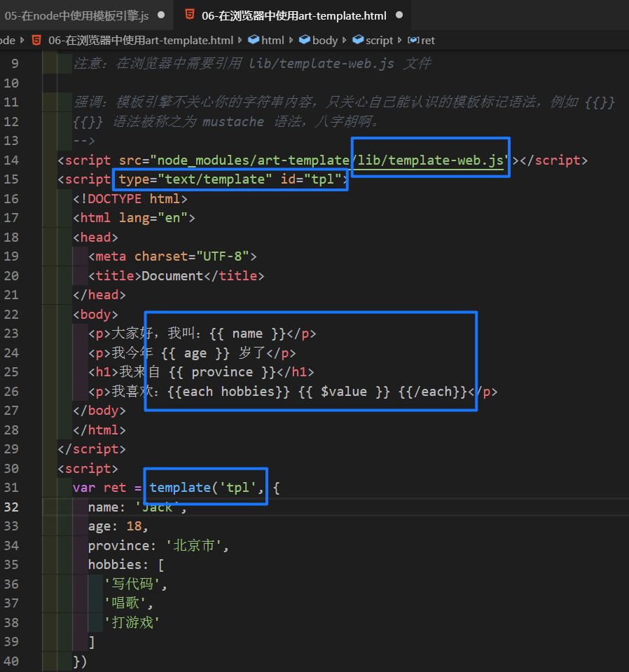Image resolution: width=629 pixels, height=672 pixels.
Task: Click line number 32 in the gutter
Action: [11, 507]
